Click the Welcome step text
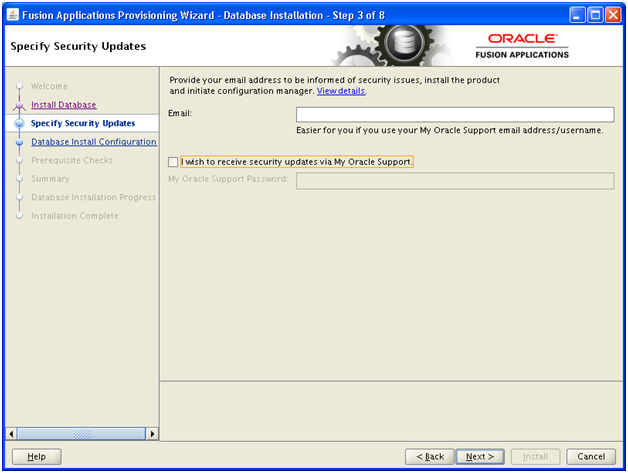This screenshot has width=628, height=473. coord(49,86)
